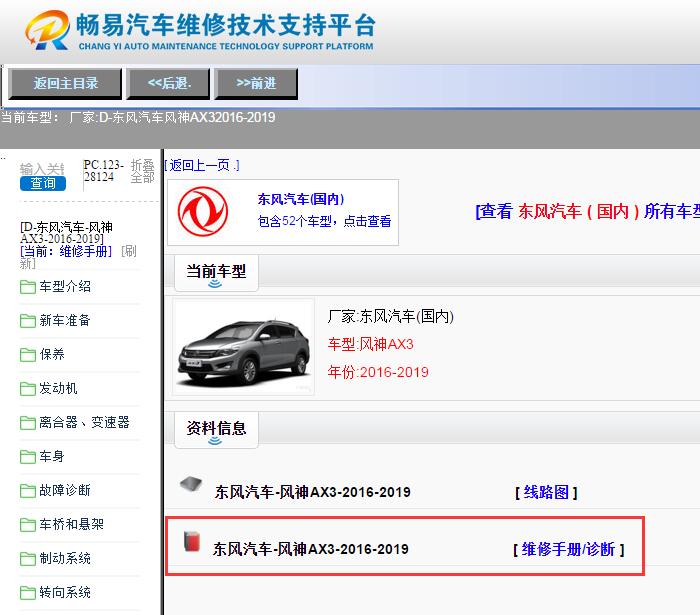Expand 故障诊断 tree item
The height and width of the screenshot is (615, 700).
pos(65,490)
